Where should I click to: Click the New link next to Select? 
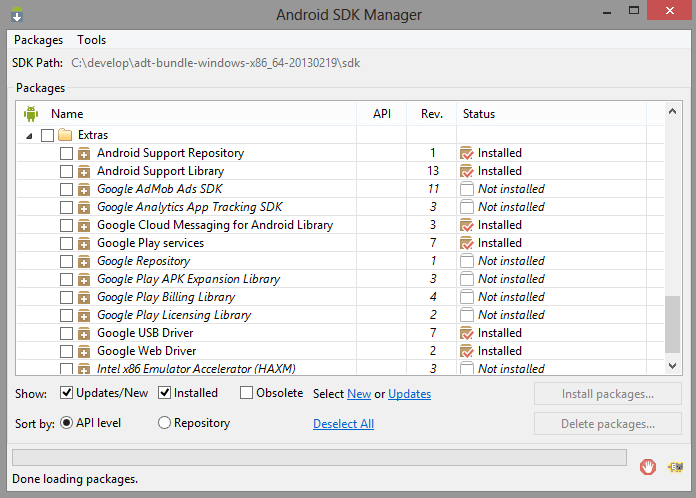pyautogui.click(x=359, y=394)
